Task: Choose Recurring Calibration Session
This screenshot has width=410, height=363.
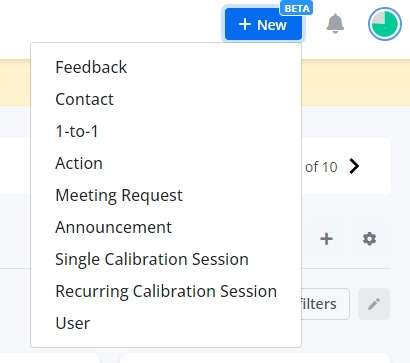Action: coord(166,291)
